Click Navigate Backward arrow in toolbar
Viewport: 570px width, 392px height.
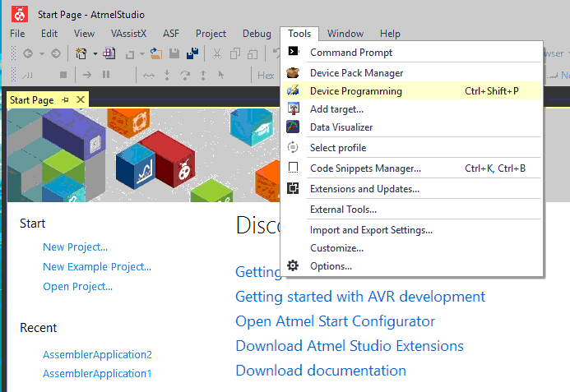click(28, 53)
